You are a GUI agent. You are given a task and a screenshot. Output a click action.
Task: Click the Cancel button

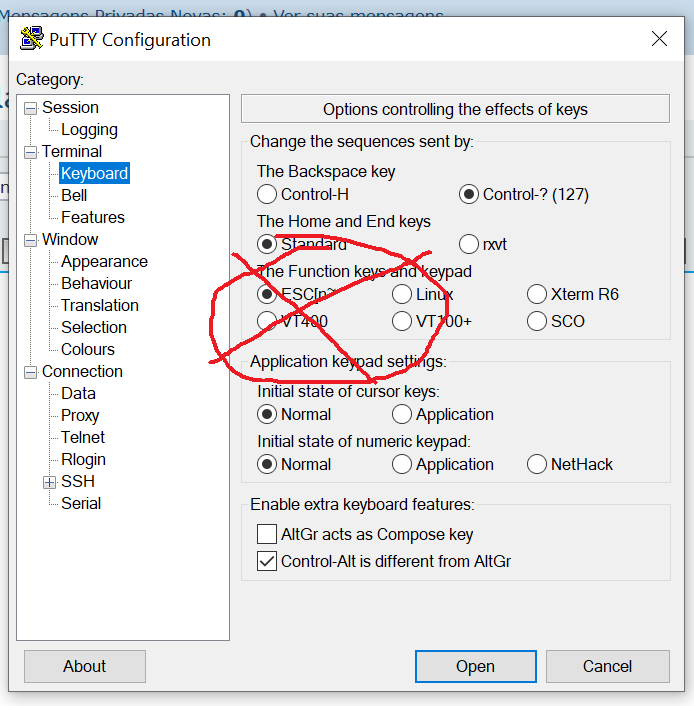[x=608, y=666]
